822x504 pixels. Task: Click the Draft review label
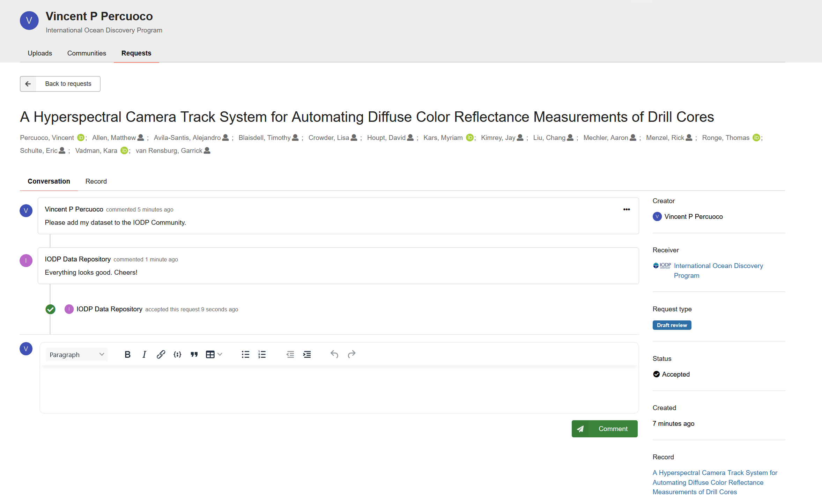click(x=672, y=325)
